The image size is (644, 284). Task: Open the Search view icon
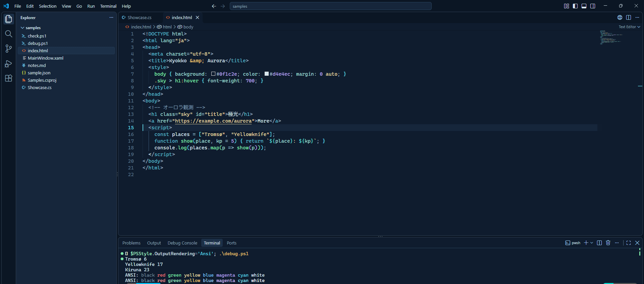9,34
